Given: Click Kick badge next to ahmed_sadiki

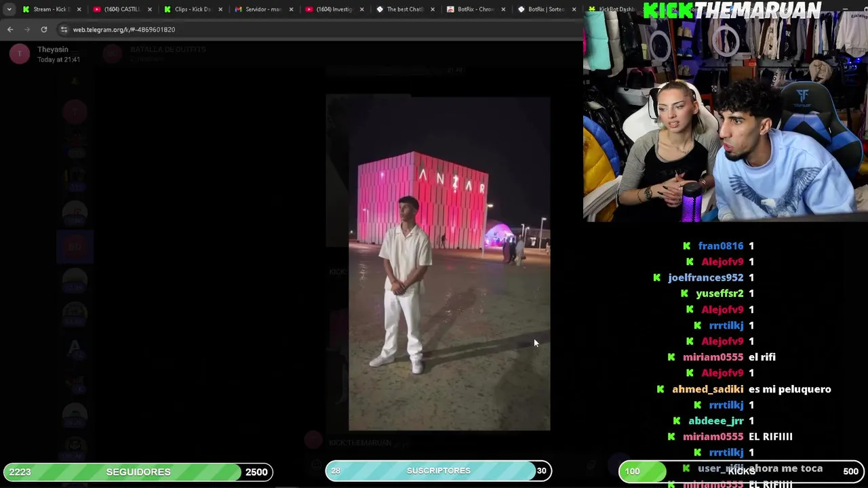Looking at the screenshot, I should pos(660,389).
